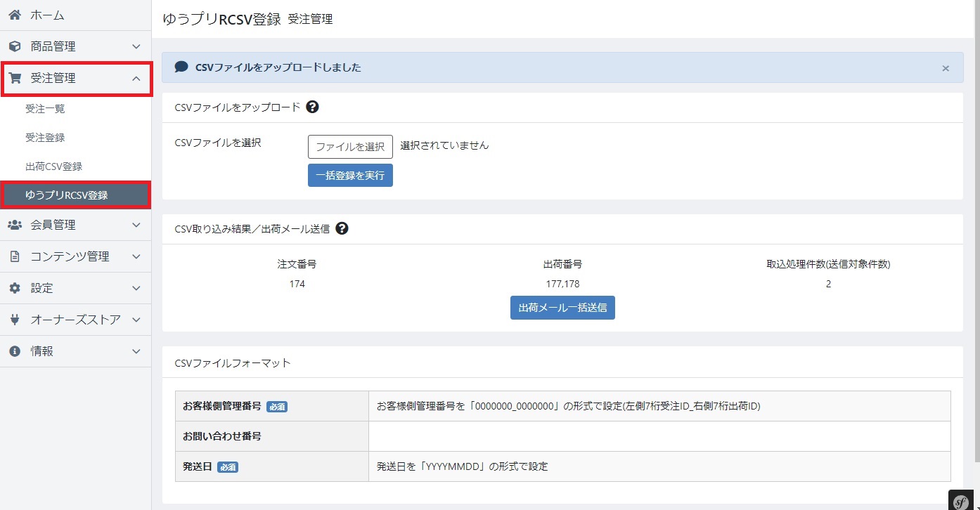This screenshot has width=980, height=510.
Task: Click the home icon in the sidebar
Action: point(15,15)
